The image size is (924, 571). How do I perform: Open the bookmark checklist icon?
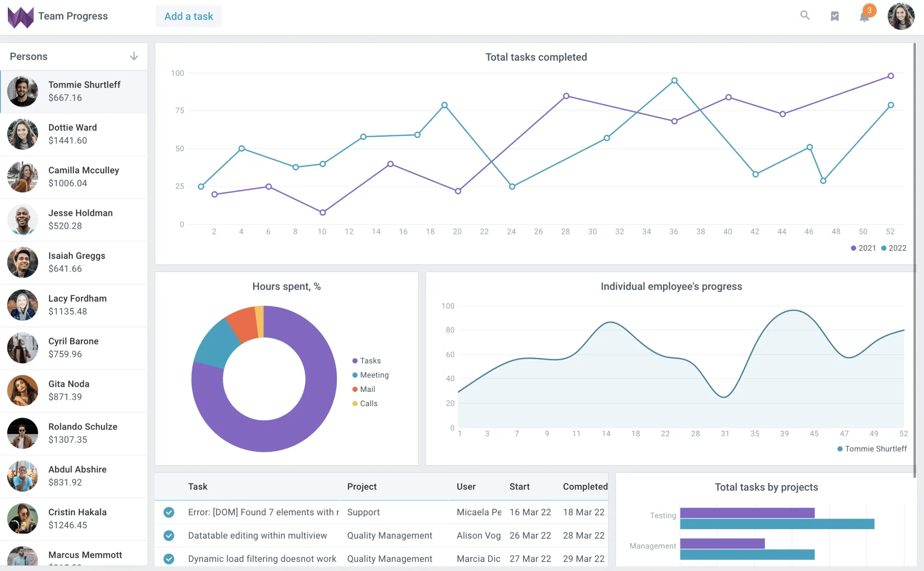835,16
